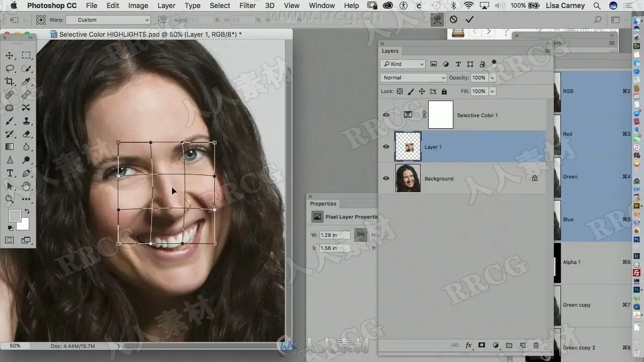This screenshot has height=362, width=644.
Task: Select the Eyedropper tool
Action: [x=26, y=81]
